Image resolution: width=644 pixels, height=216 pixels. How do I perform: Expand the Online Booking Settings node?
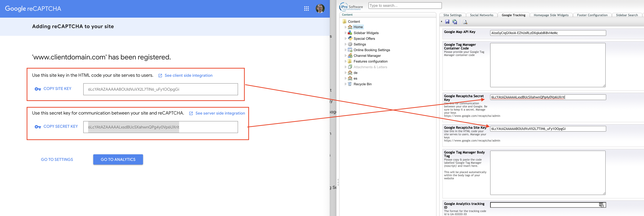(x=345, y=50)
